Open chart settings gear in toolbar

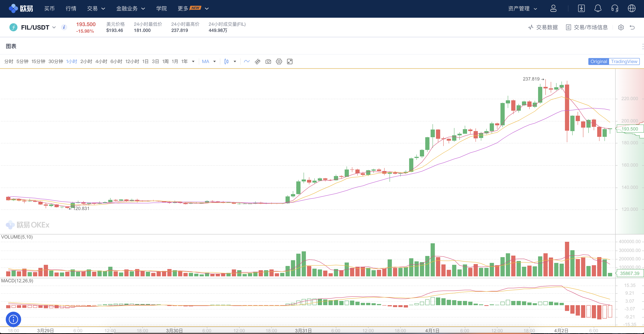[279, 62]
